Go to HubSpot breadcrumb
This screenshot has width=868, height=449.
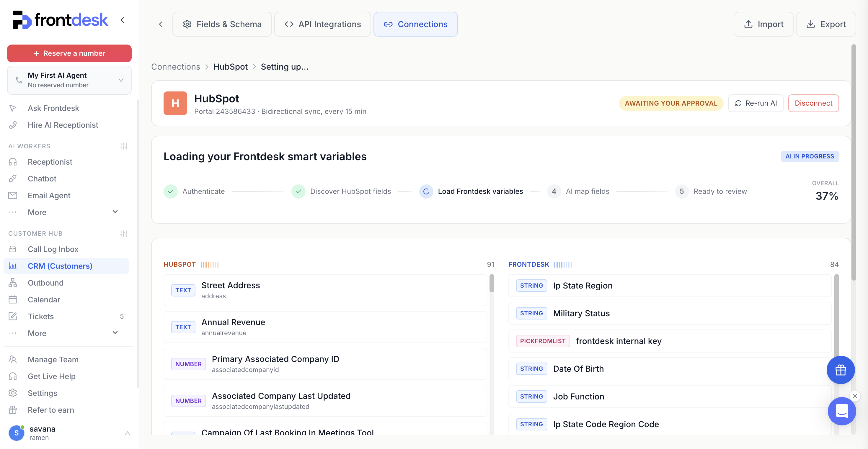[231, 67]
